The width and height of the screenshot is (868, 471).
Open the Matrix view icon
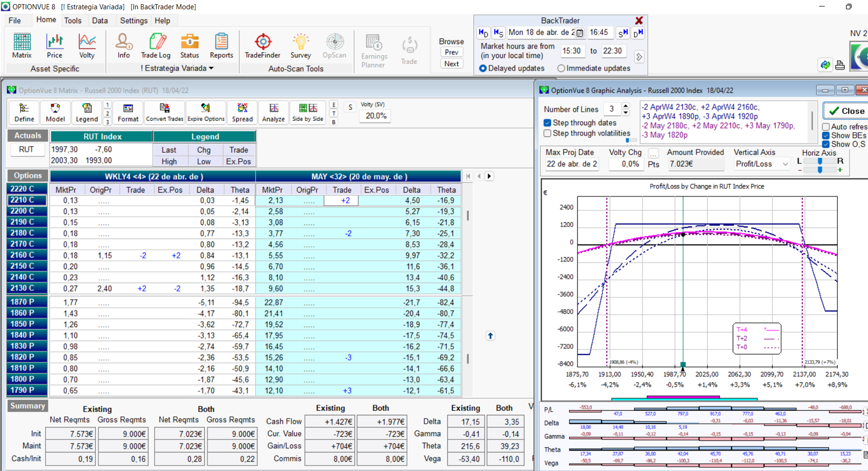[22, 46]
